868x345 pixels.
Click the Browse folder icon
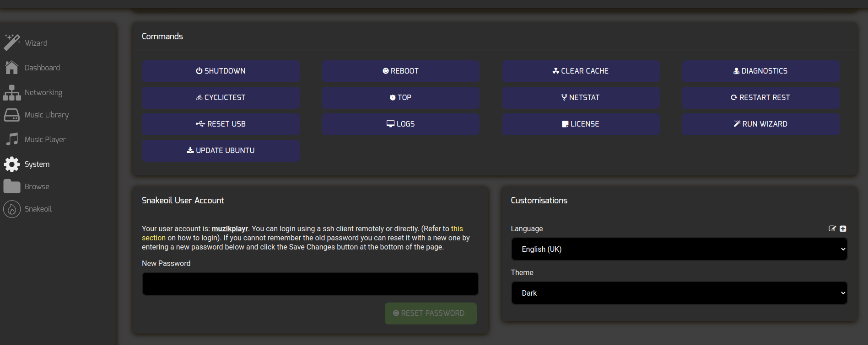[x=12, y=186]
